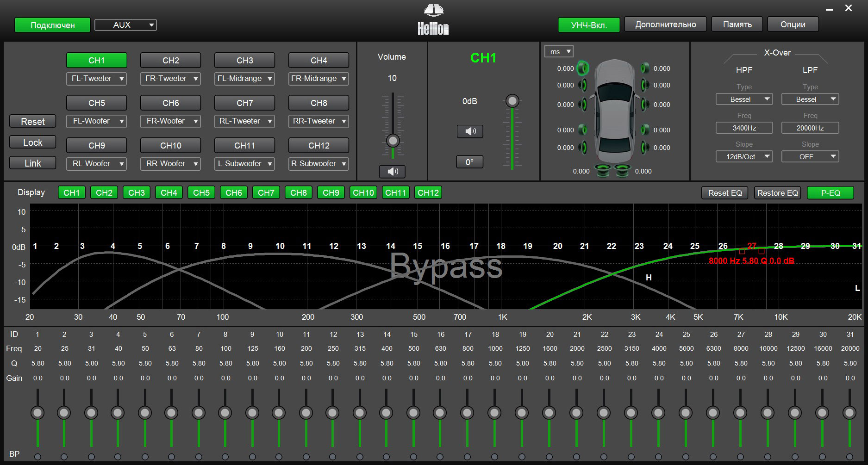Screen dimensions: 868x465
Task: Open the RR-Woofer assignment dropdown
Action: tap(170, 164)
